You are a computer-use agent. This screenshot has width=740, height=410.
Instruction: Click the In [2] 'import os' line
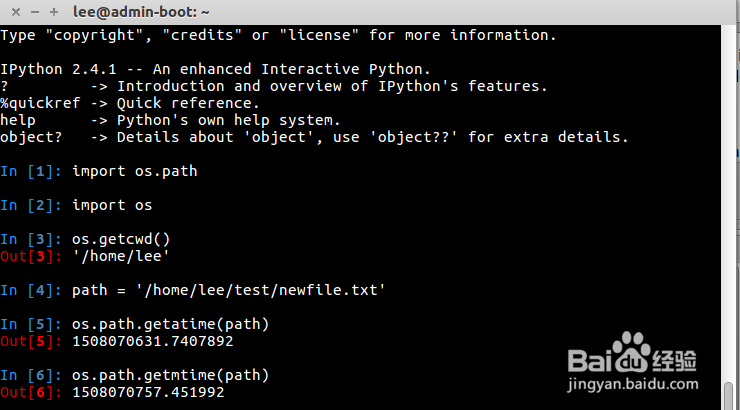point(112,205)
